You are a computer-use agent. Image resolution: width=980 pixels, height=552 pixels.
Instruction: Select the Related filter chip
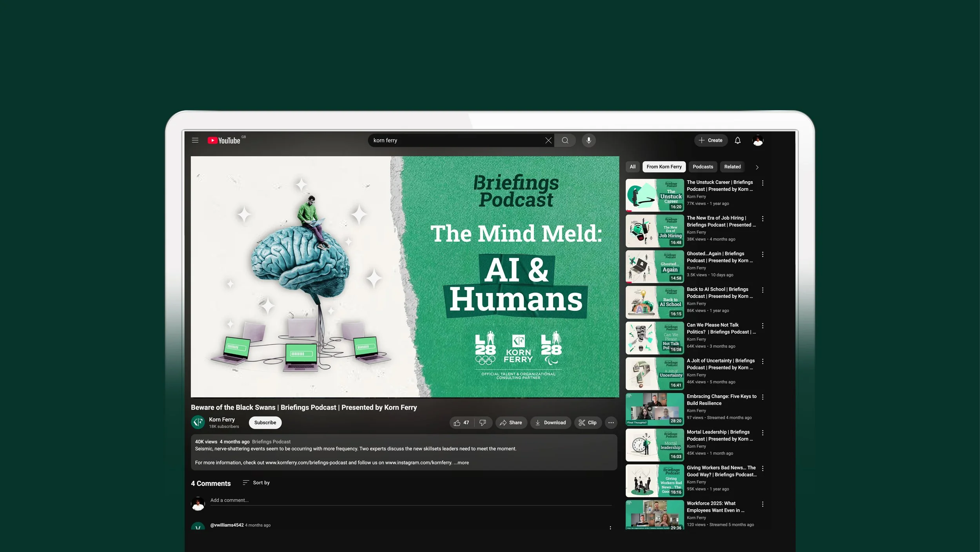tap(732, 167)
